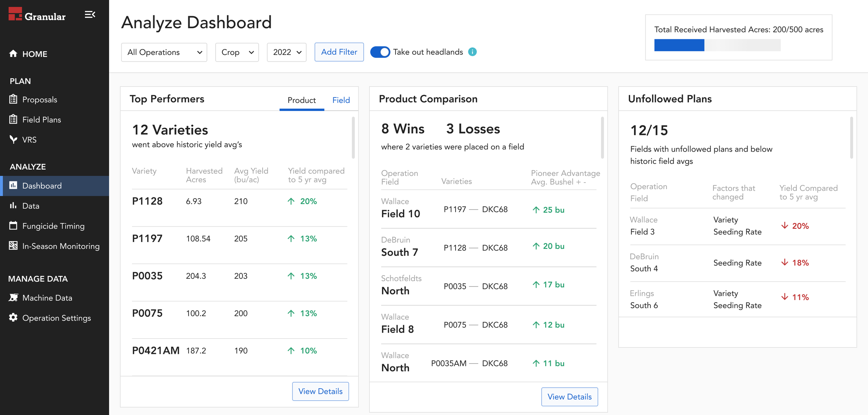The height and width of the screenshot is (415, 868).
Task: Collapse the sidebar using the menu icon
Action: (x=90, y=15)
